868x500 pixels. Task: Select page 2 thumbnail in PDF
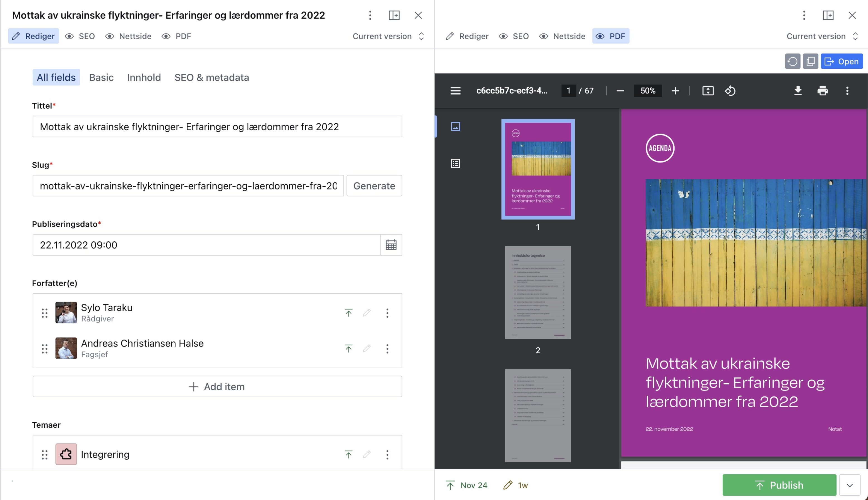(x=538, y=292)
